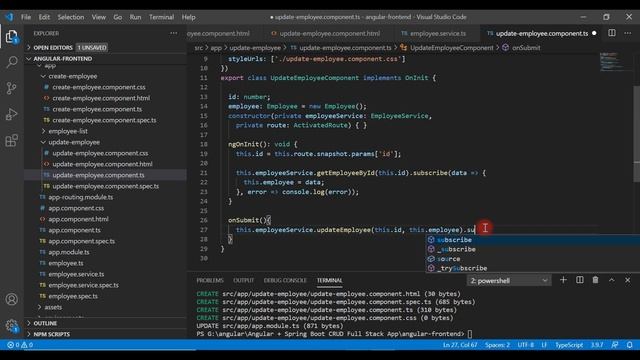Open the powershell terminal selector dropdown
640x360 pixels.
[509, 280]
